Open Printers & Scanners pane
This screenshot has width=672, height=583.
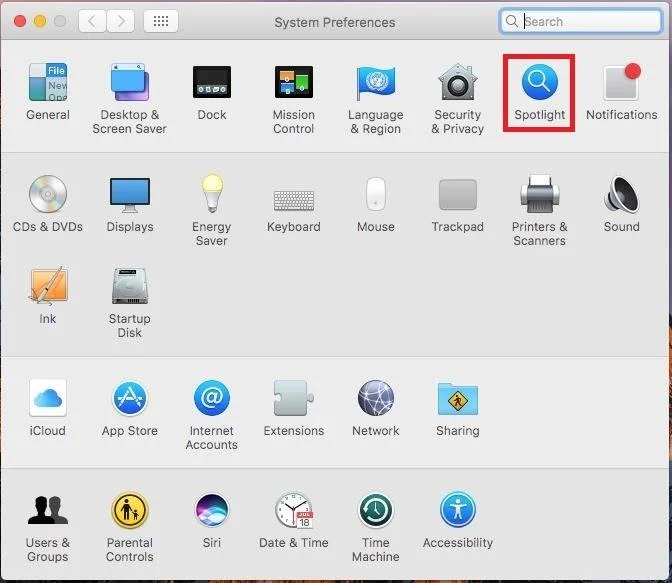coord(539,195)
